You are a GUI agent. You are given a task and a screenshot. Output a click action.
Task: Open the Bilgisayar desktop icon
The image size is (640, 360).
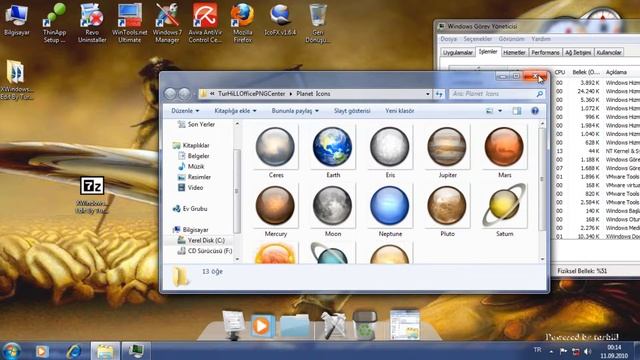17,20
